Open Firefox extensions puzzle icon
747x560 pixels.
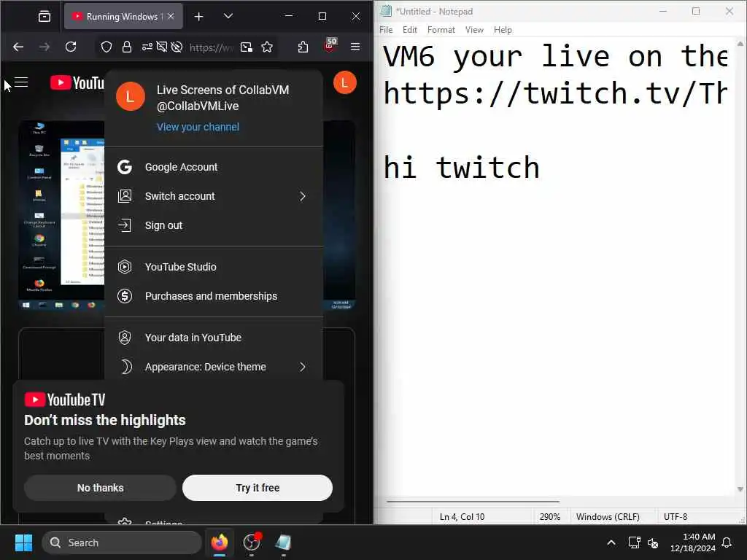click(x=303, y=47)
